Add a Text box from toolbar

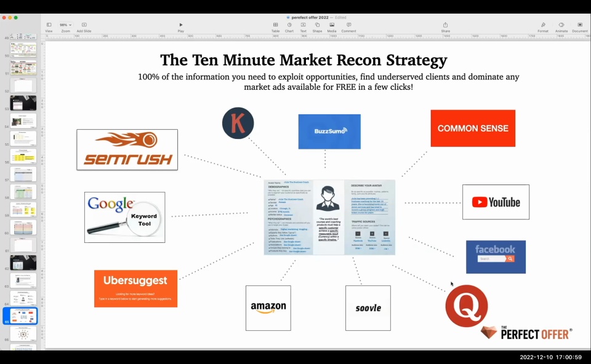[303, 27]
